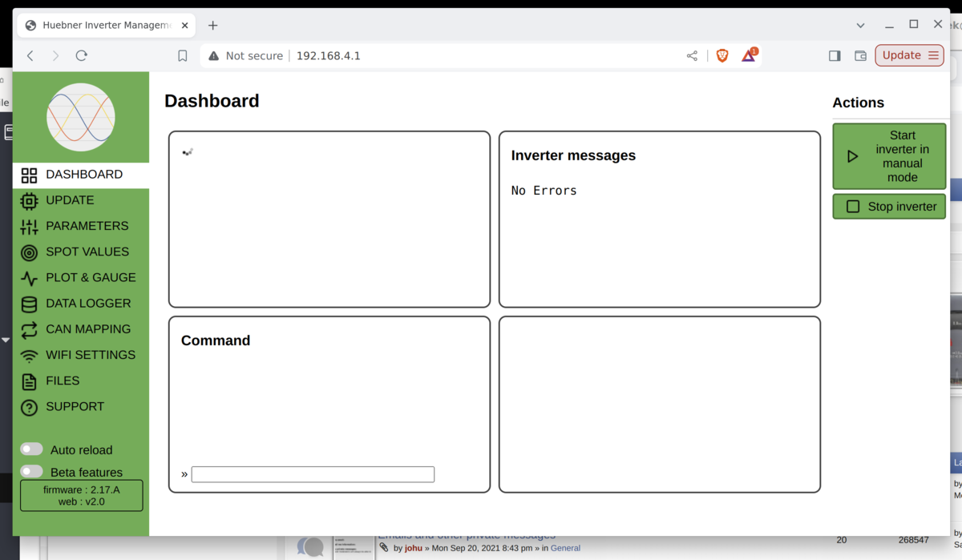Click the loading spinner in top-left panel

(x=188, y=152)
